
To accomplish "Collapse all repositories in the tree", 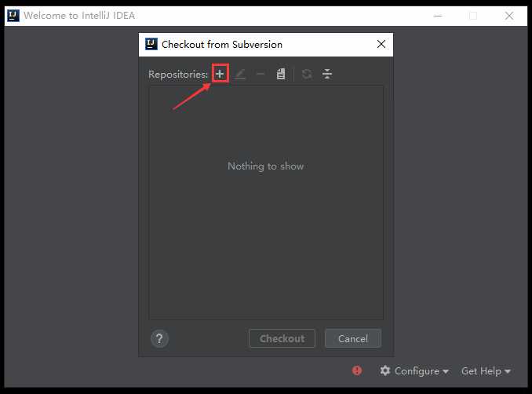I will coord(327,74).
